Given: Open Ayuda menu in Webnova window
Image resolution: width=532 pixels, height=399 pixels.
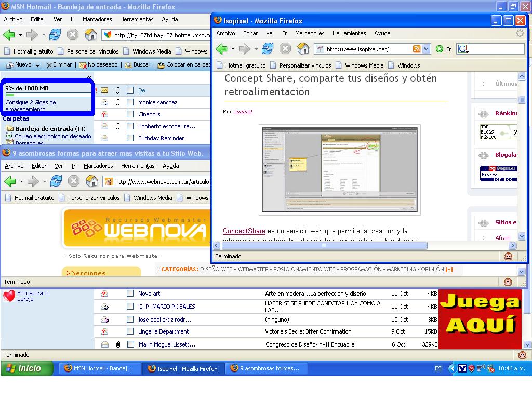Looking at the screenshot, I should (170, 166).
